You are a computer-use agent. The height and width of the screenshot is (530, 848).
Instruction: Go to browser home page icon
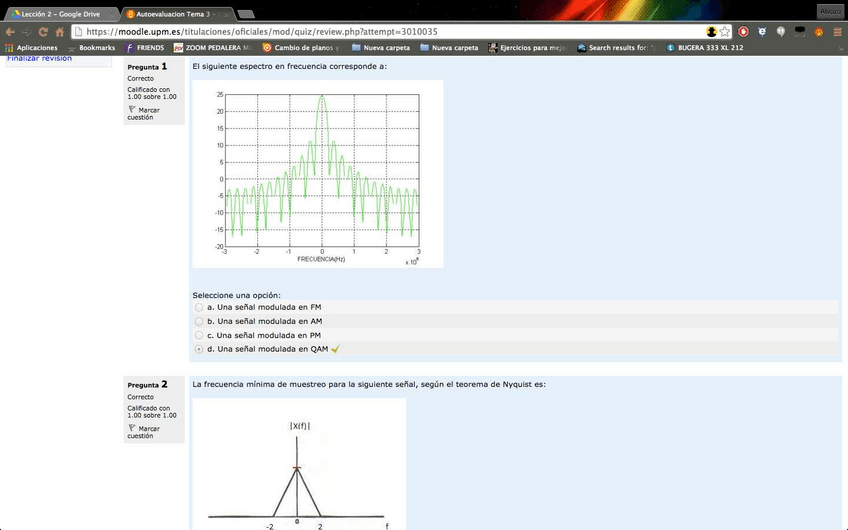click(60, 31)
